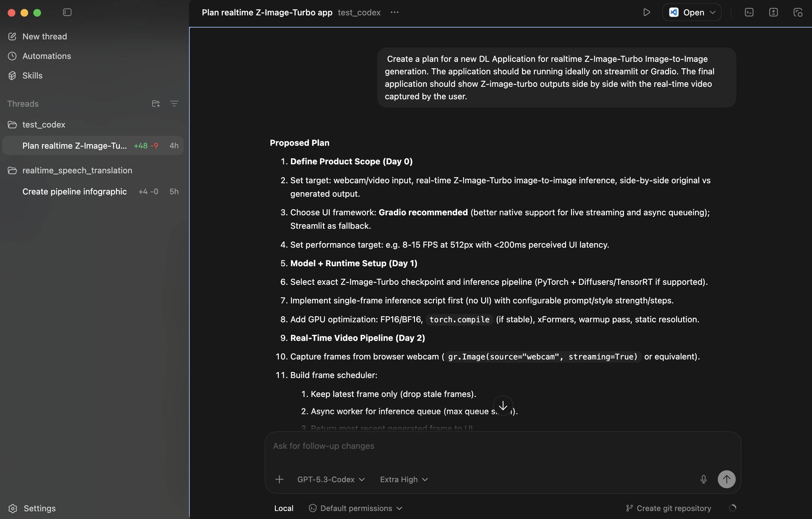Click the copy icon at top right
This screenshot has height=519, width=812.
pyautogui.click(x=798, y=12)
